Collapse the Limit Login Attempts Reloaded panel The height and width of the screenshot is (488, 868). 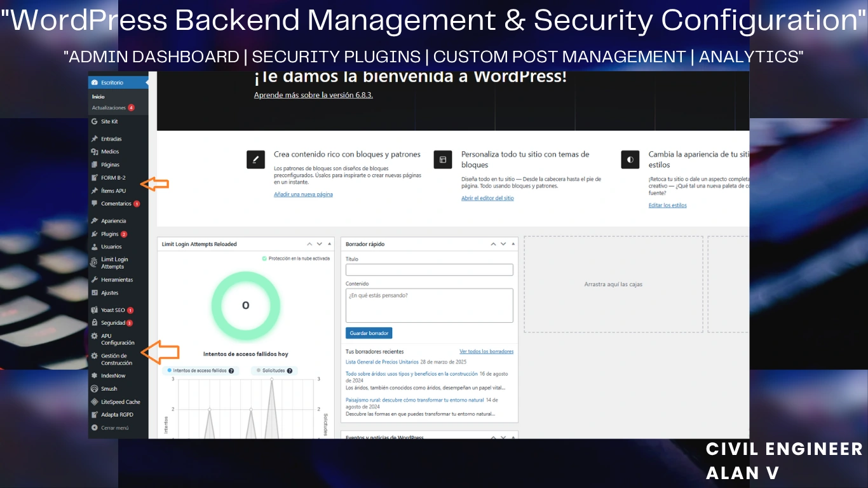pos(329,244)
